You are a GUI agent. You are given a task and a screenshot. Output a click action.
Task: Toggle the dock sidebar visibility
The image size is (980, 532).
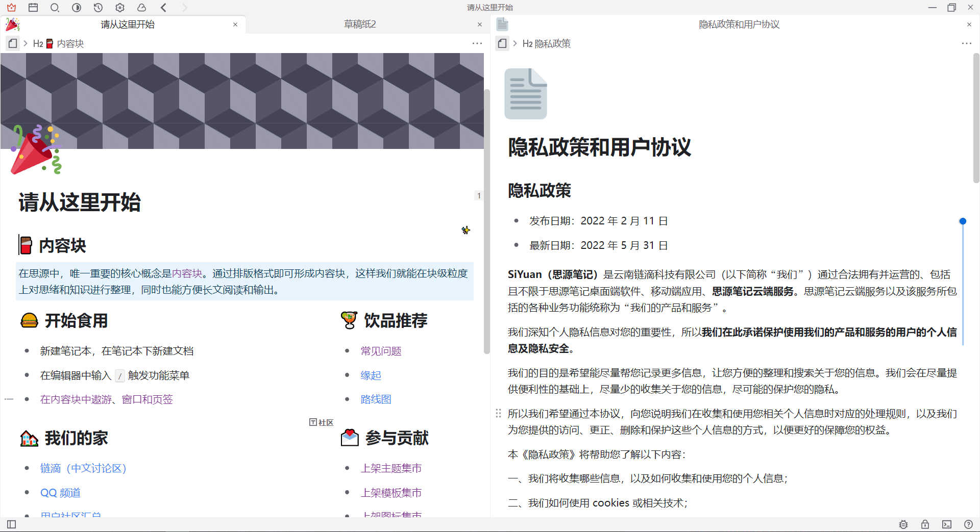tap(11, 524)
